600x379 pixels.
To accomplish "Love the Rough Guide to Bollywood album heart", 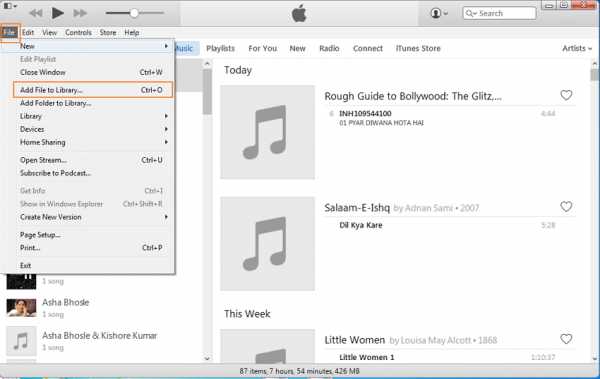I will coord(566,95).
